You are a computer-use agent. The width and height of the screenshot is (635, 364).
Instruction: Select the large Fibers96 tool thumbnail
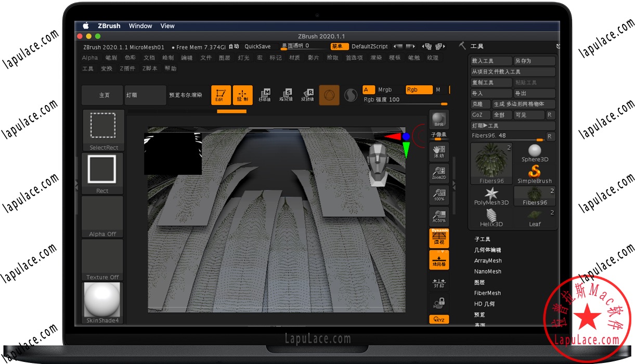point(491,164)
